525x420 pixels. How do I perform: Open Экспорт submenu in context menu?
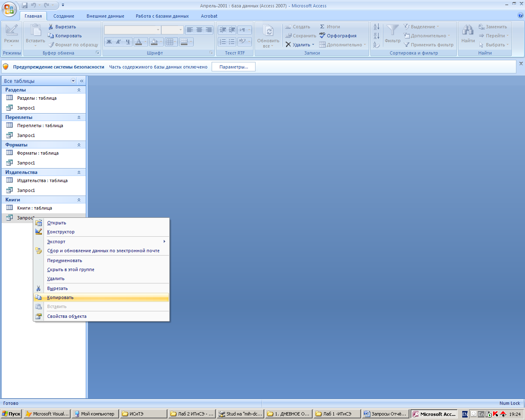101,242
